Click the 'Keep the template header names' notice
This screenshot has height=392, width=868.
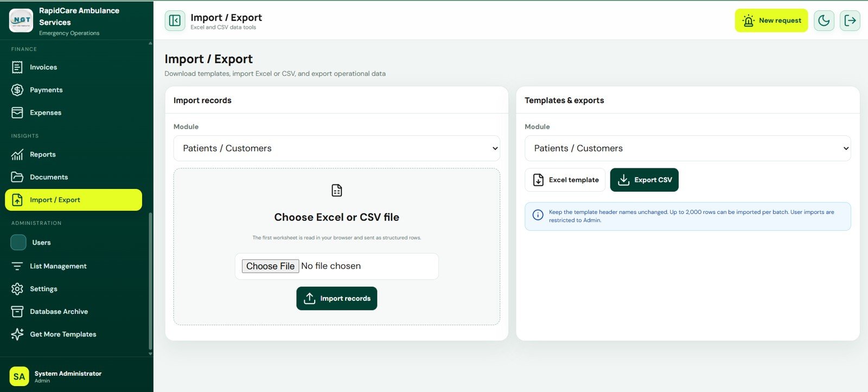click(687, 216)
